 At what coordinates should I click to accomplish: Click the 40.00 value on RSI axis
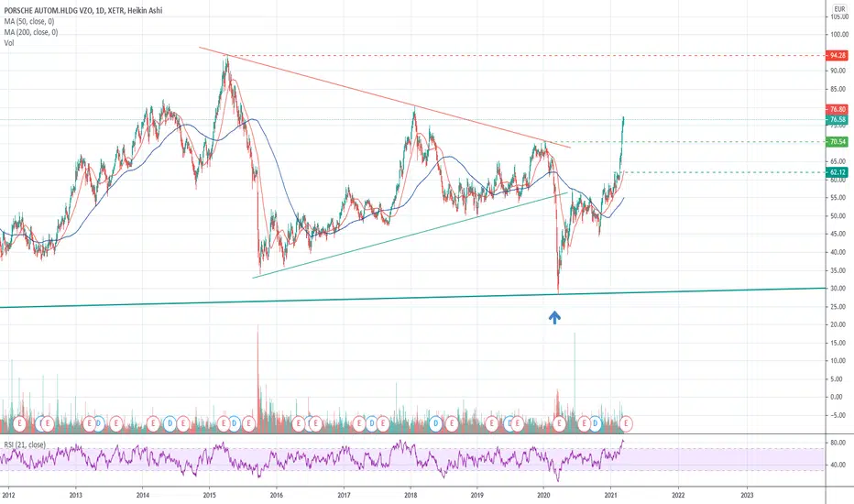pos(838,465)
